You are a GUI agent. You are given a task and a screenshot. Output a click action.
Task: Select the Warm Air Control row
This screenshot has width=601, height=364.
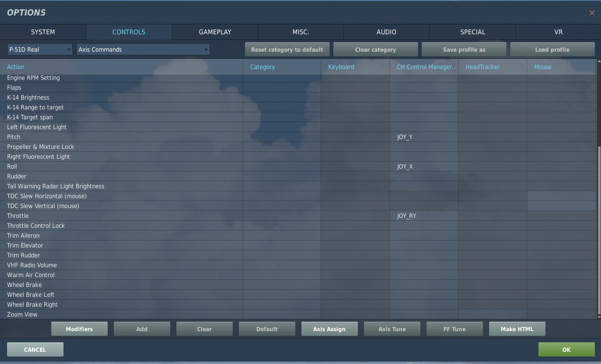(298, 275)
